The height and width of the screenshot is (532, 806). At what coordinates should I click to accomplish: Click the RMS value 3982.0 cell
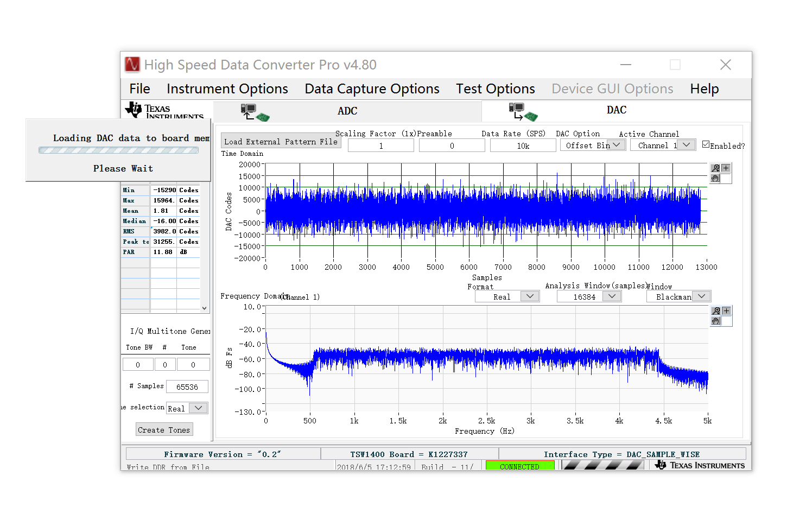coord(164,231)
